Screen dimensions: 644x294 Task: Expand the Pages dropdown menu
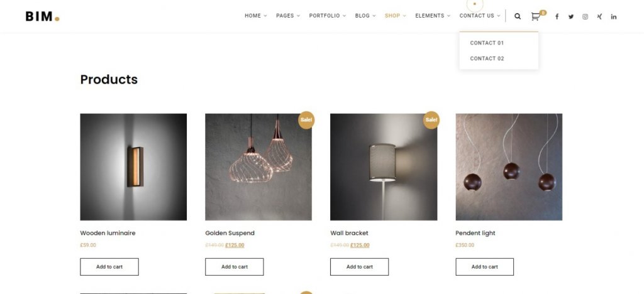[x=288, y=16]
